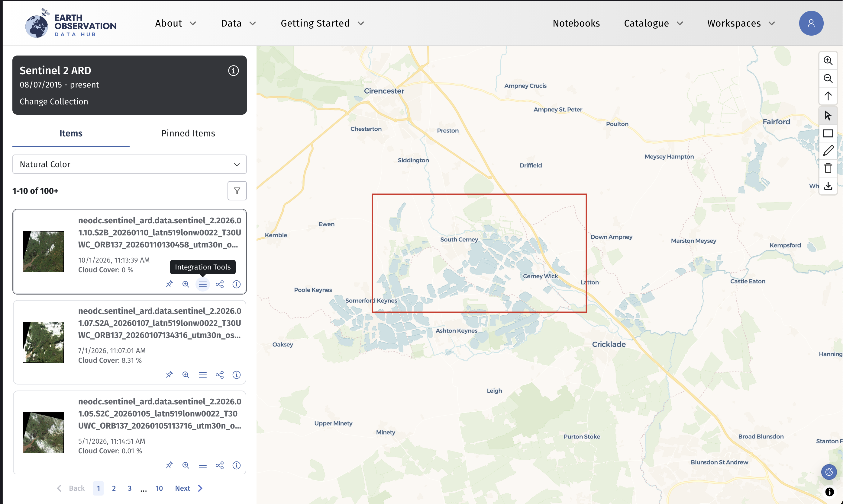Delete drawn shape with trash icon
Viewport: 843px width, 504px height.
tap(828, 168)
